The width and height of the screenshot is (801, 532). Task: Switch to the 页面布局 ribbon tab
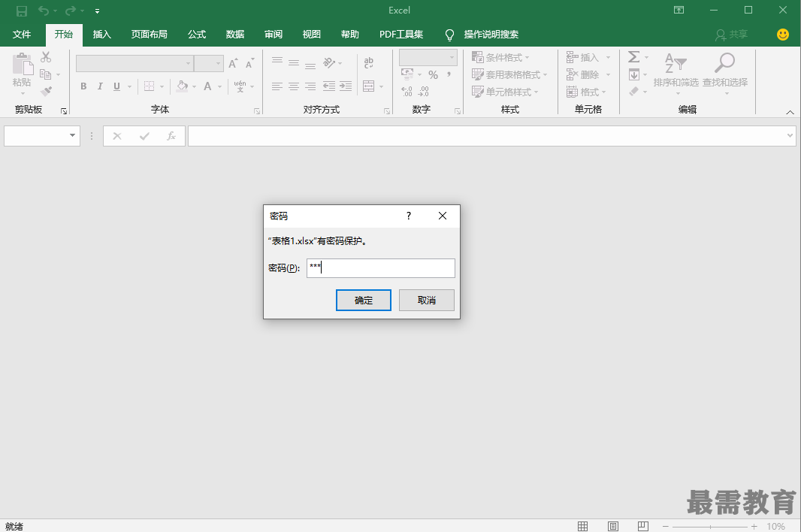[x=150, y=35]
